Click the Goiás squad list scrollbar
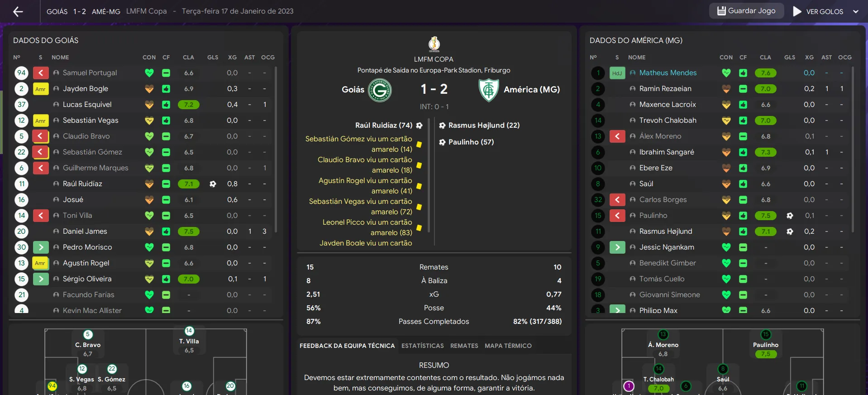This screenshot has height=395, width=868. (x=276, y=149)
